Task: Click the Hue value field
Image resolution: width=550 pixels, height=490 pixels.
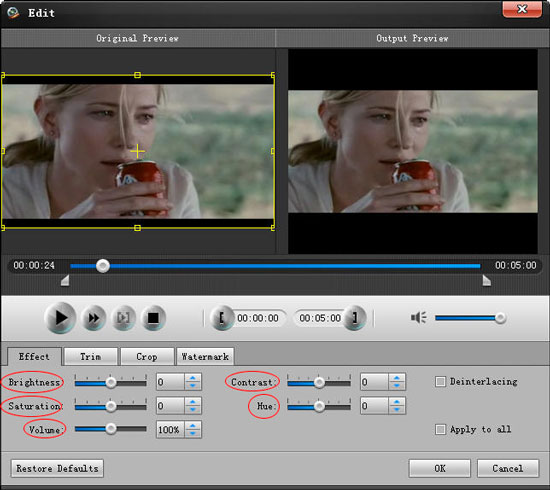Action: point(375,406)
